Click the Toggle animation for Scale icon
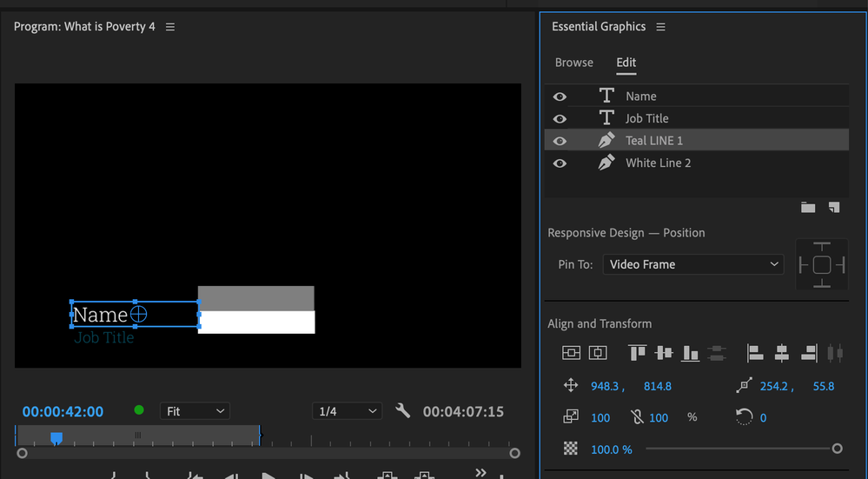The image size is (868, 479). [571, 416]
